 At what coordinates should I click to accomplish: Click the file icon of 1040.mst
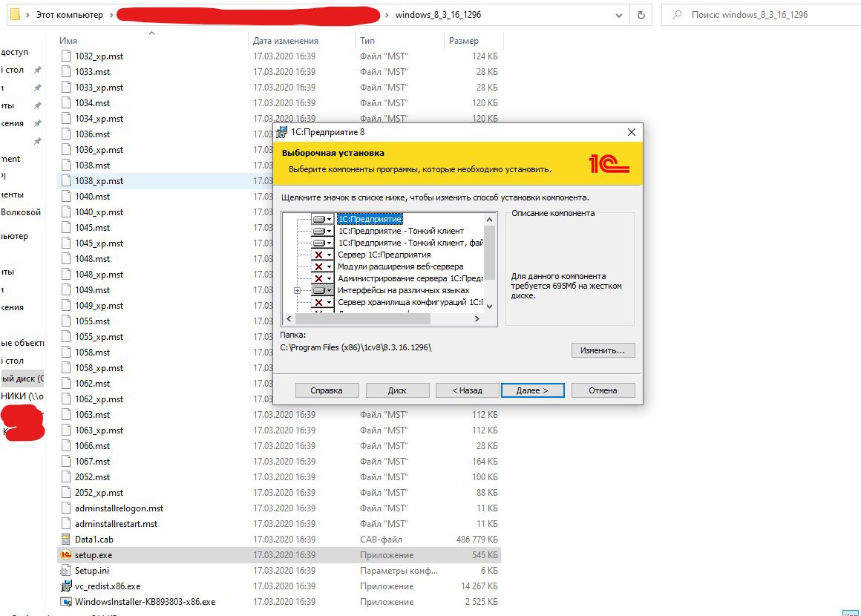66,196
